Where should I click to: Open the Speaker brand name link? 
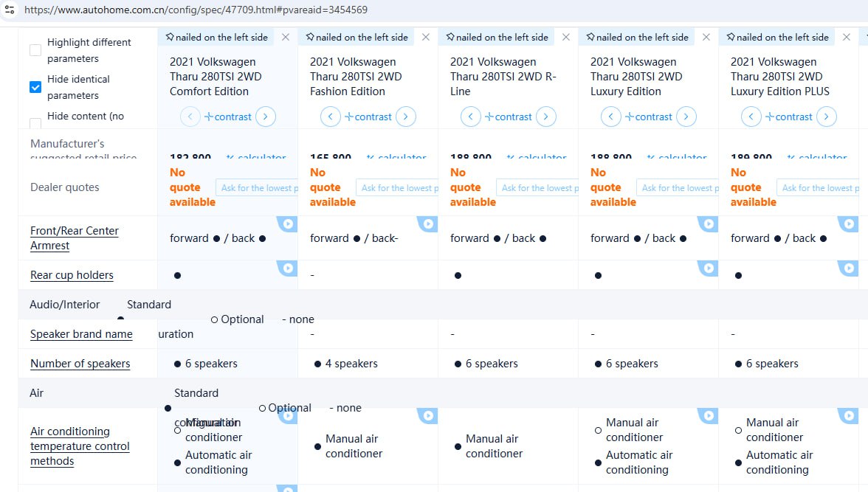tap(81, 334)
